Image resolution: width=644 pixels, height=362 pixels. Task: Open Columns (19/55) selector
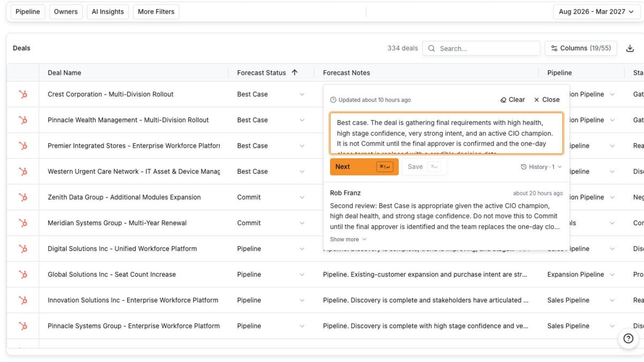[x=580, y=48]
